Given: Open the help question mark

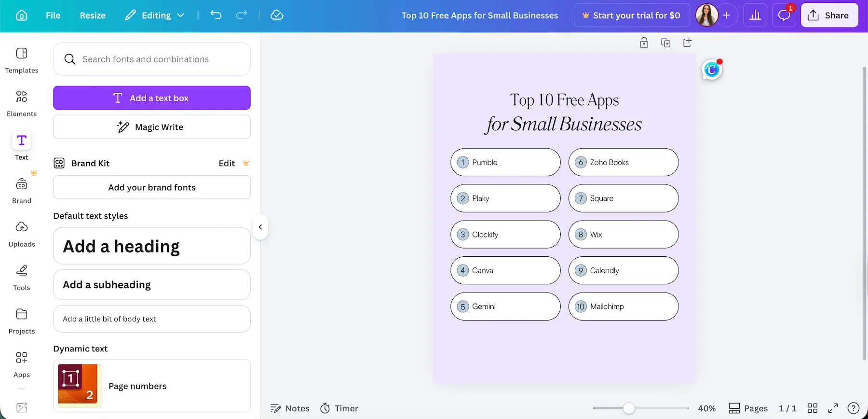Looking at the screenshot, I should tap(853, 408).
